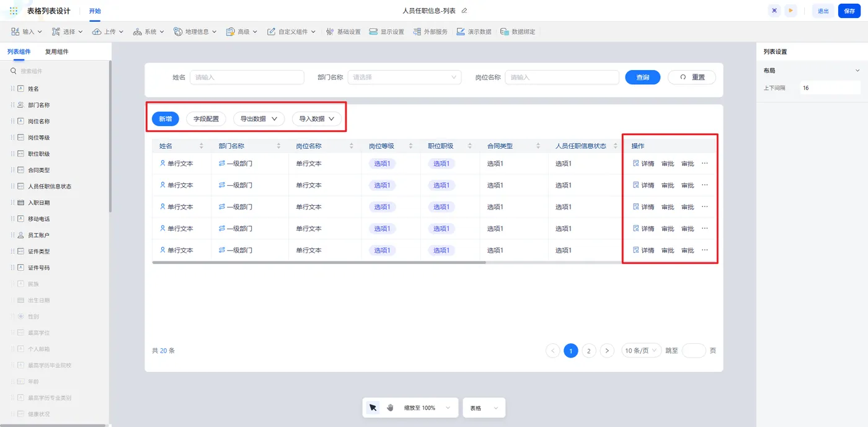Select the arrow pointer tool
Viewport: 868px width, 427px height.
coord(373,408)
